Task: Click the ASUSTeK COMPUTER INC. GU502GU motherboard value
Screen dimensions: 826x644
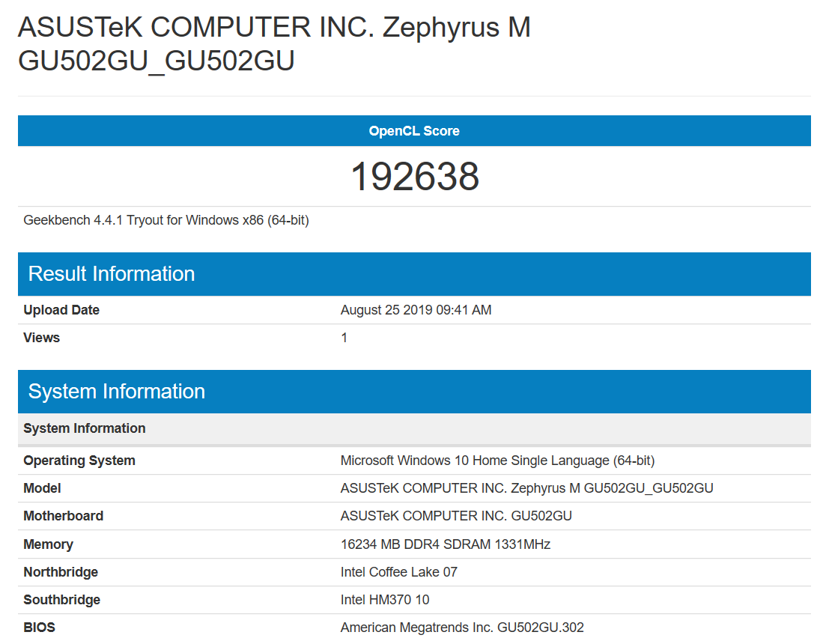Action: pos(456,515)
